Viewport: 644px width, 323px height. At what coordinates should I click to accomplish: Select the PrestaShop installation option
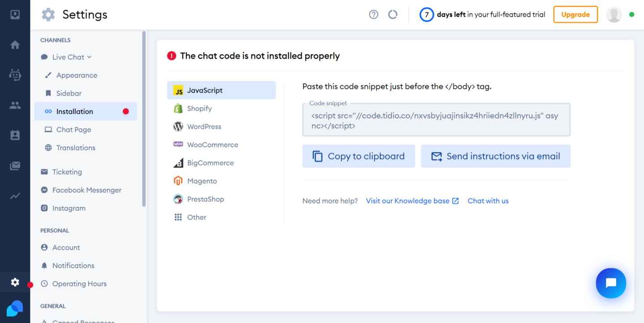221,199
